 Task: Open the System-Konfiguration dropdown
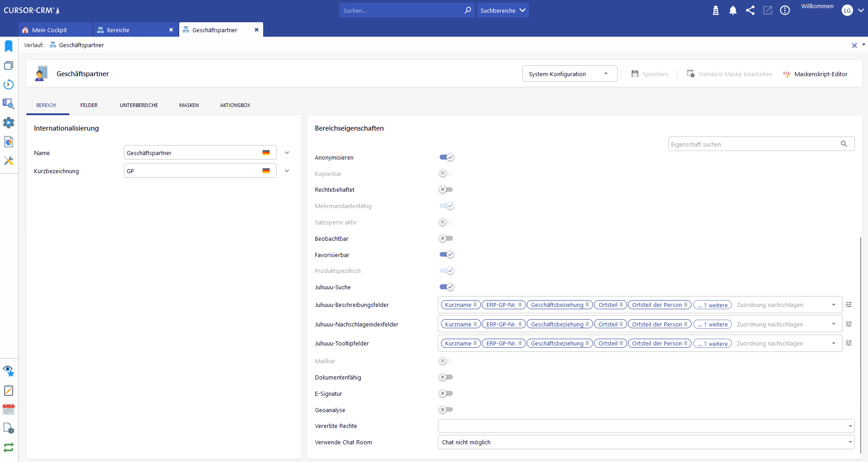[x=569, y=74]
